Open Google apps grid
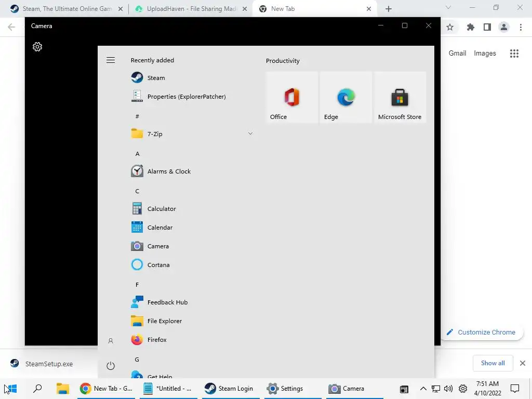The image size is (532, 399). click(x=514, y=54)
